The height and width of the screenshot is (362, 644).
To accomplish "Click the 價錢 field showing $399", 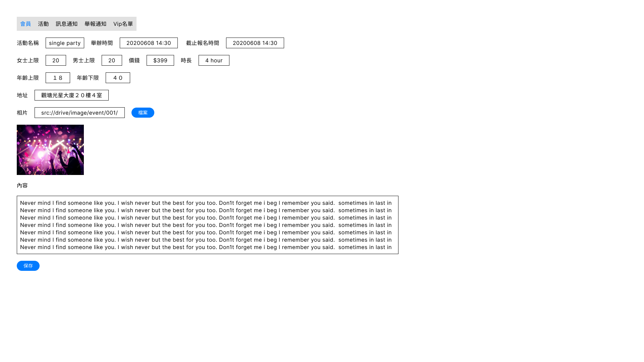I will pos(160,60).
